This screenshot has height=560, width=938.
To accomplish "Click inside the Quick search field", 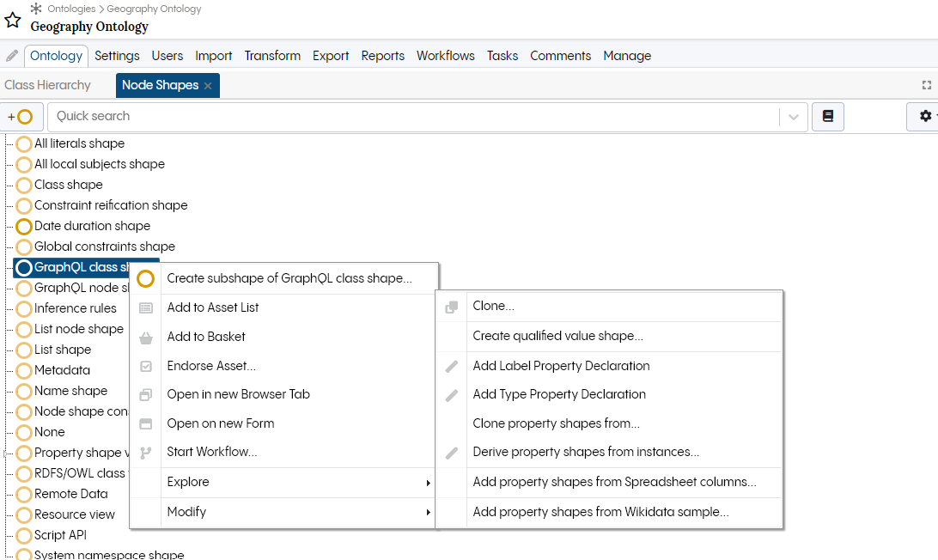I will 412,117.
